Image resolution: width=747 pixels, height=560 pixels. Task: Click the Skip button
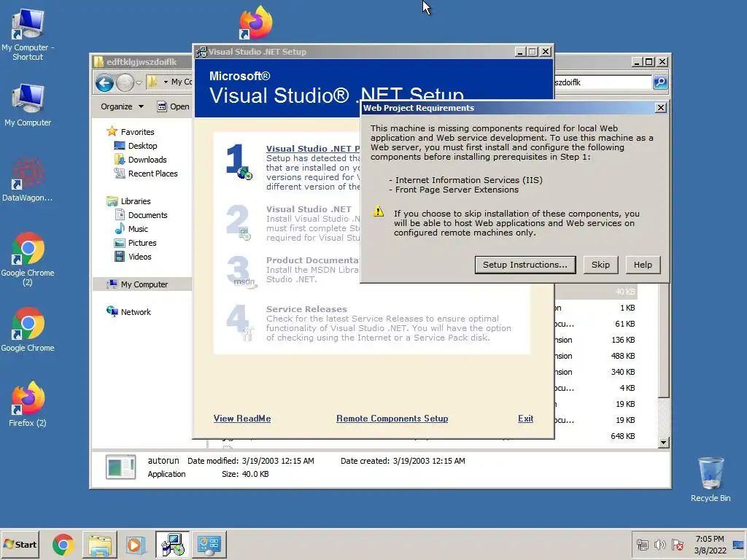coord(600,265)
